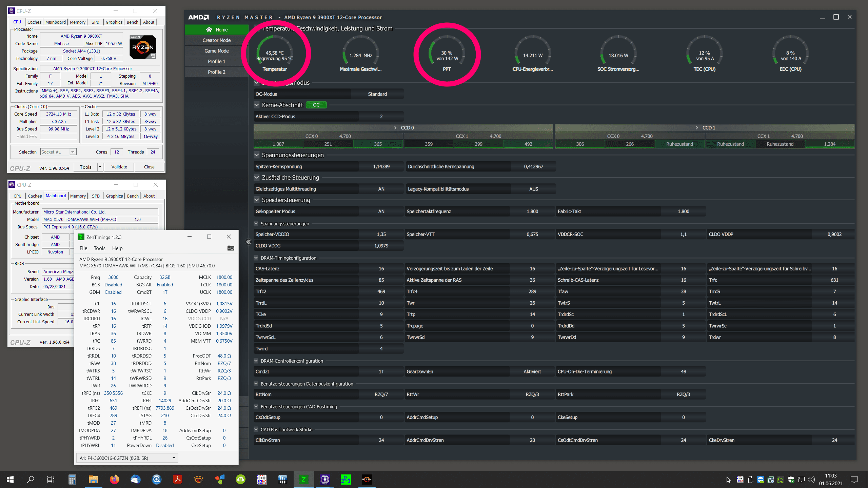
Task: Collapse the Ryzen Master sidebar arrows
Action: [249, 242]
